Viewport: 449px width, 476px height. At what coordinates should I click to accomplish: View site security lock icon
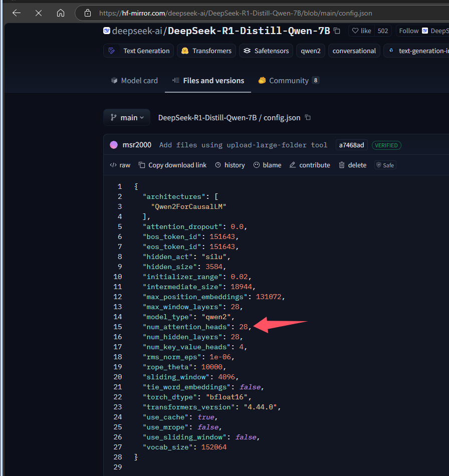point(88,13)
